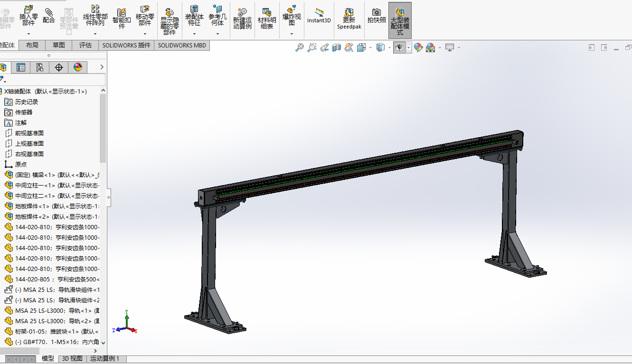Switch to the 评估 (Evaluate) tab
Viewport: 632px width, 364px height.
pos(85,46)
